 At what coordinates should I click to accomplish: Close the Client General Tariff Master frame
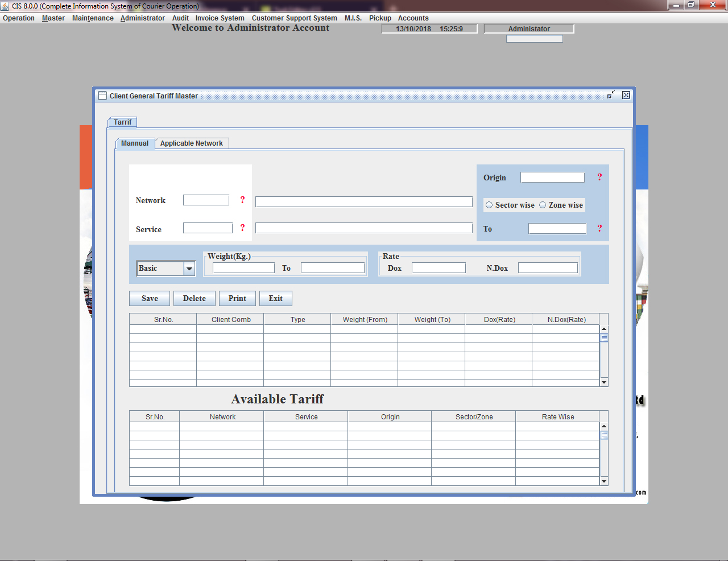click(x=626, y=95)
